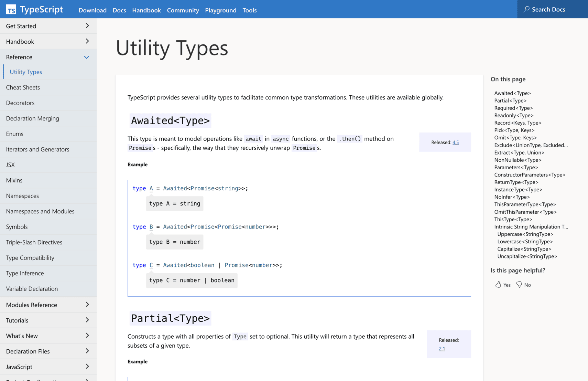Screen dimensions: 588x381
Task: Jump to NonNullable<Type> in outline
Action: (x=518, y=160)
